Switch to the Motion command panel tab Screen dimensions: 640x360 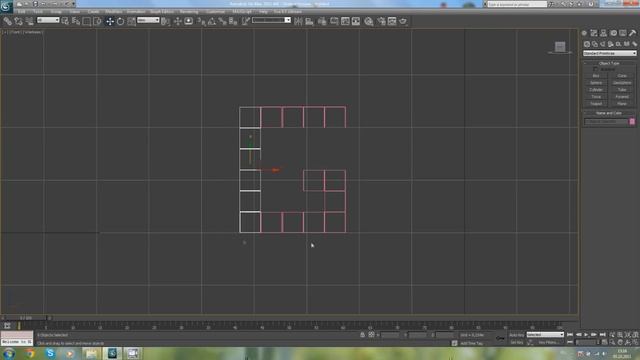(x=613, y=33)
